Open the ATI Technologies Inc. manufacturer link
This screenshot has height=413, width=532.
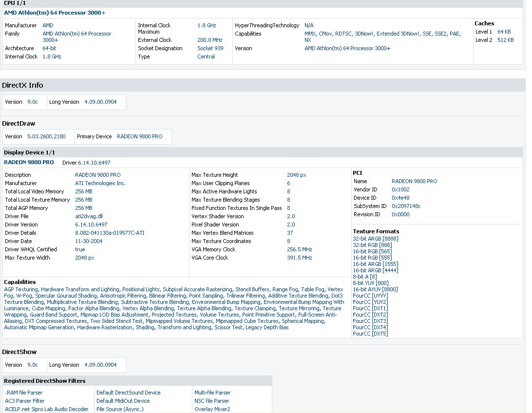coord(100,183)
